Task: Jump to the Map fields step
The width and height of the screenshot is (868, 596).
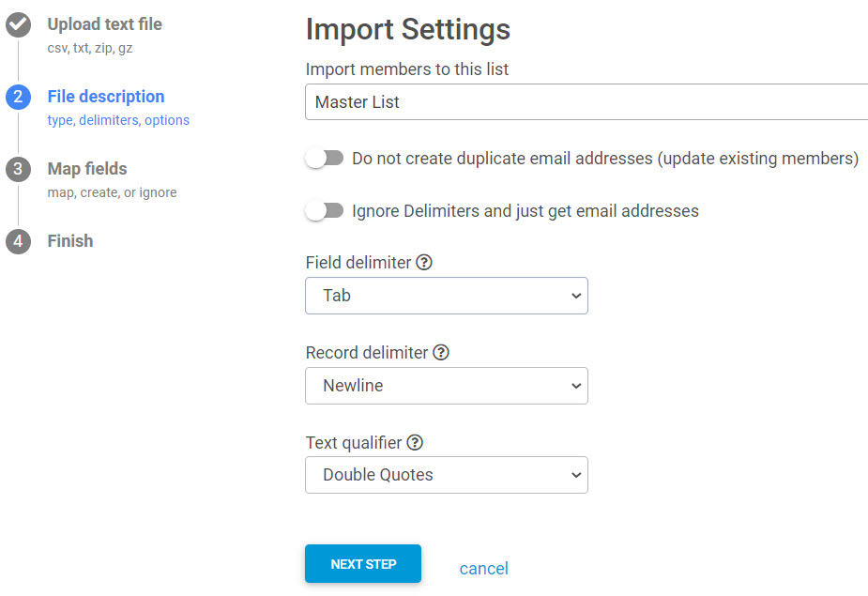Action: (87, 169)
